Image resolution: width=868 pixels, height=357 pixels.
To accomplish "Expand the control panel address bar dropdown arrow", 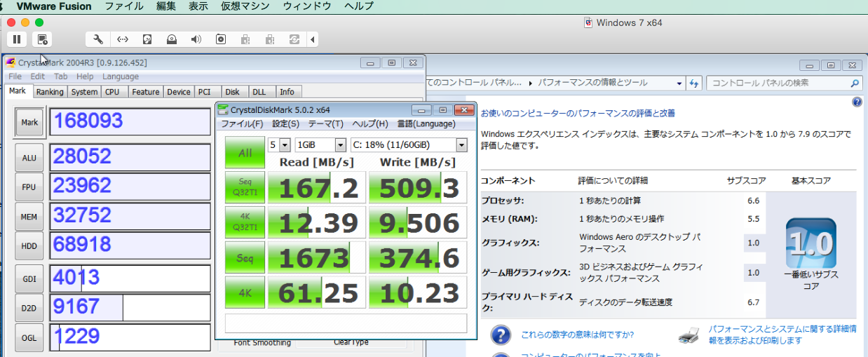I will (x=679, y=83).
